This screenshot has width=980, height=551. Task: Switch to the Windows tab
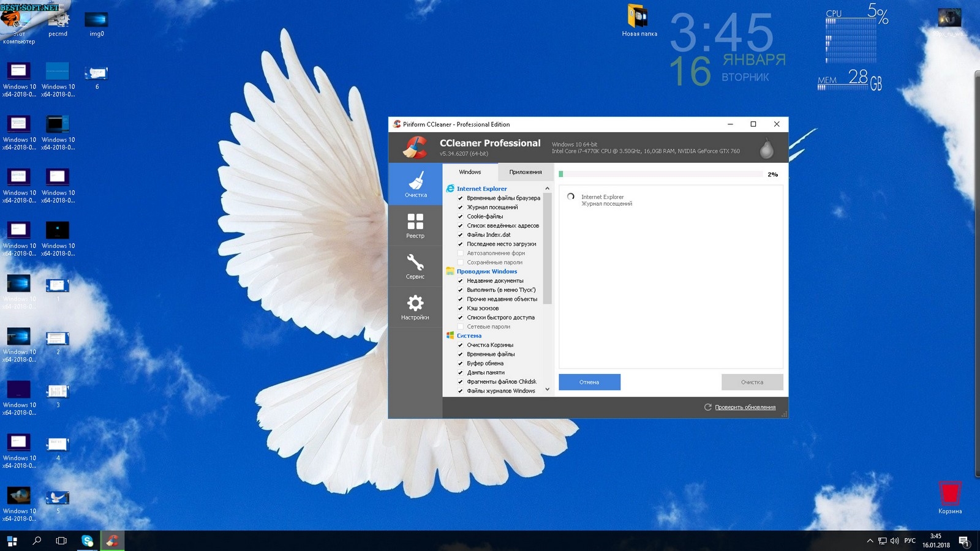[x=470, y=172]
